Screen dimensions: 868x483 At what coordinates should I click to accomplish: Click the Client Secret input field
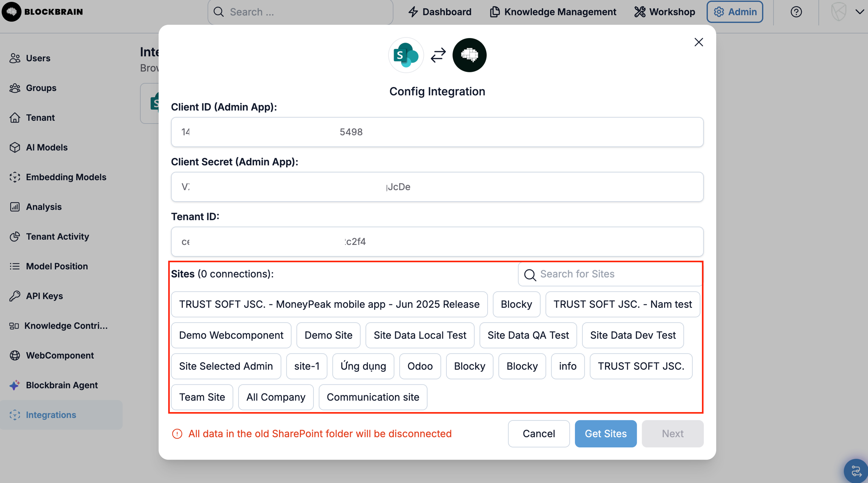[437, 187]
